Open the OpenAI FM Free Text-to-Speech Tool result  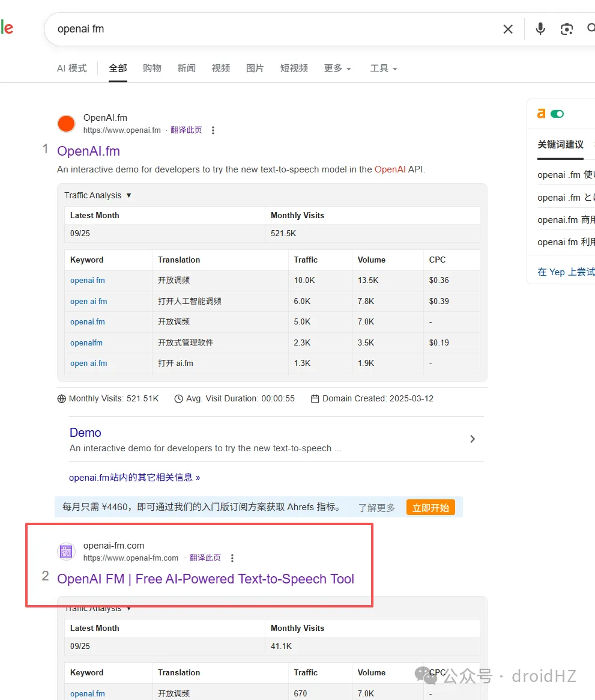[205, 579]
